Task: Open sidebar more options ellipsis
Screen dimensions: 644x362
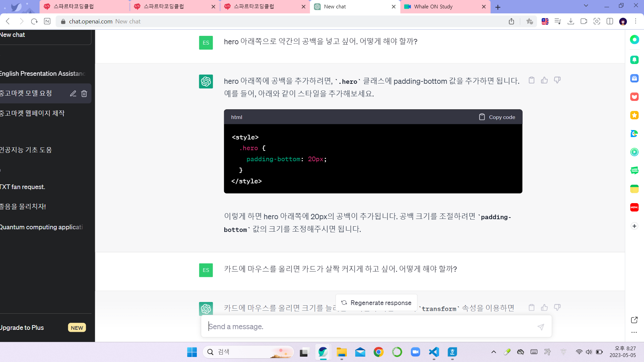Action: click(634, 333)
